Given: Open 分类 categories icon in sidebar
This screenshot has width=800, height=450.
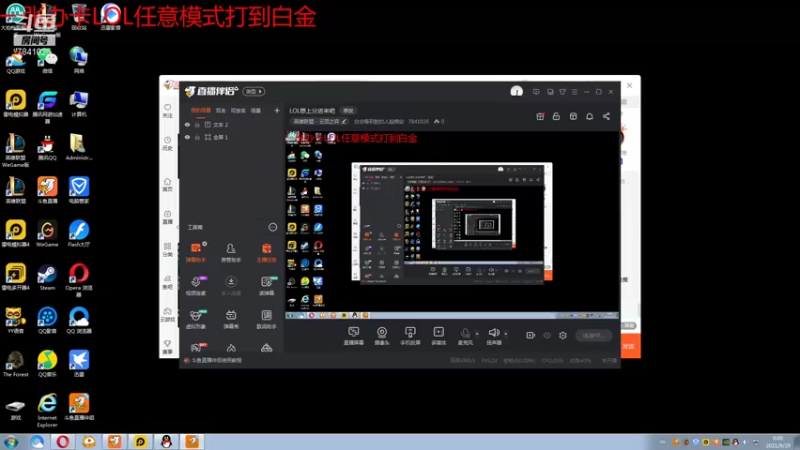Looking at the screenshot, I should (167, 249).
